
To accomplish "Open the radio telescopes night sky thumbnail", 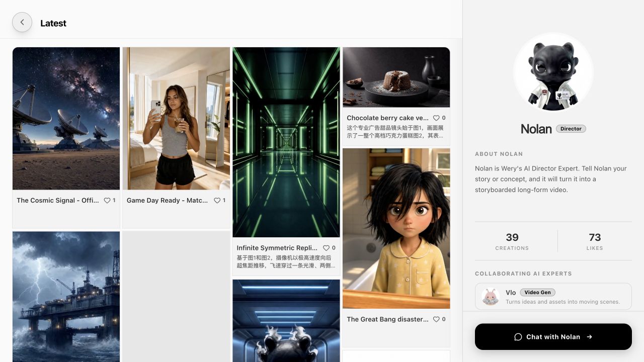I will (x=66, y=119).
